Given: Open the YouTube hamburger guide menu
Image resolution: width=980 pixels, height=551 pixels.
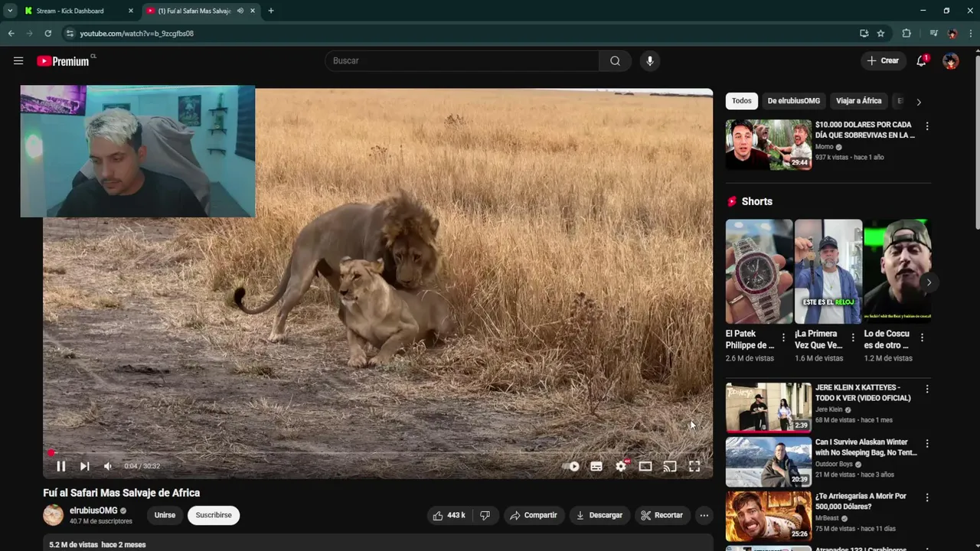Looking at the screenshot, I should (18, 60).
